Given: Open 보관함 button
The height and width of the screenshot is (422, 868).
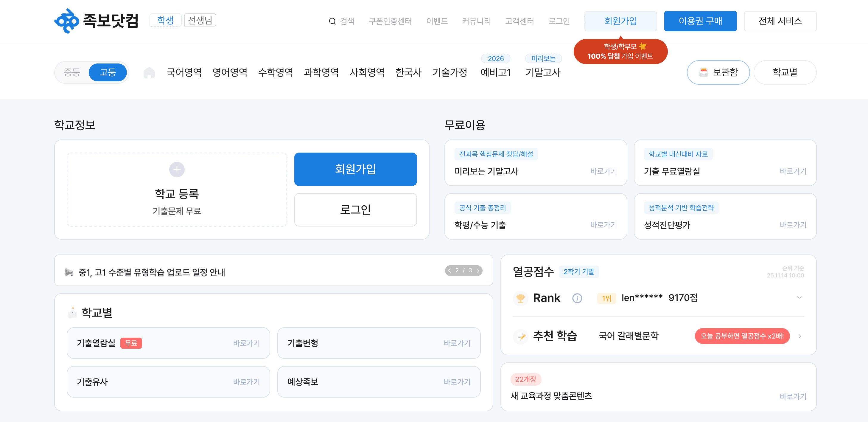Looking at the screenshot, I should point(718,72).
